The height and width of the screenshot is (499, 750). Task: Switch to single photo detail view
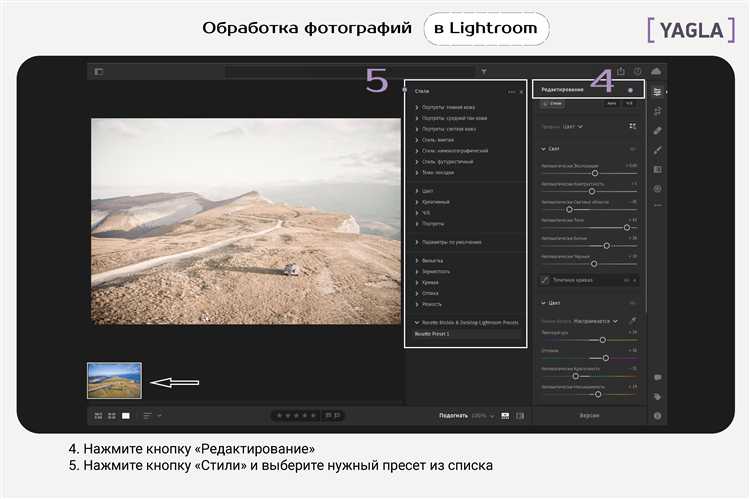coord(126,416)
